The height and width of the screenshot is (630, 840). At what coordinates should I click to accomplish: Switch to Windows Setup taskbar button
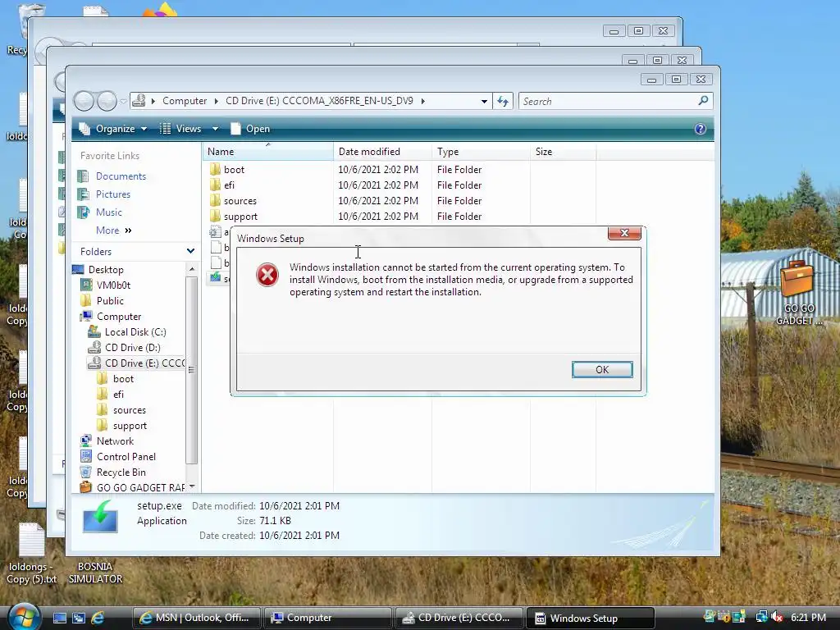tap(589, 618)
